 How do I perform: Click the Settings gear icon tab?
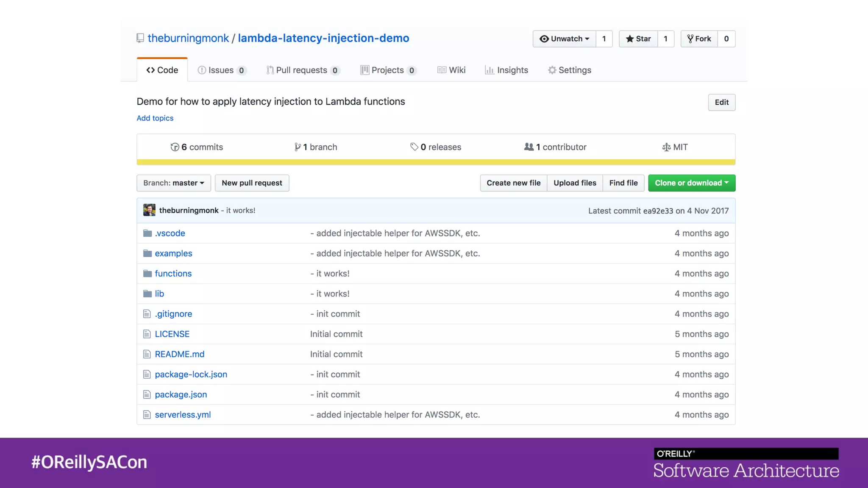pos(552,70)
